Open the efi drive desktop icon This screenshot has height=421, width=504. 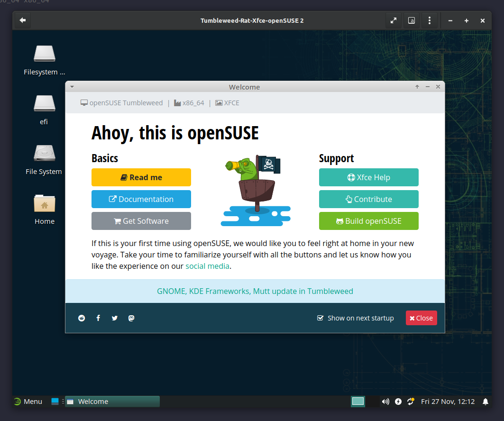point(44,109)
